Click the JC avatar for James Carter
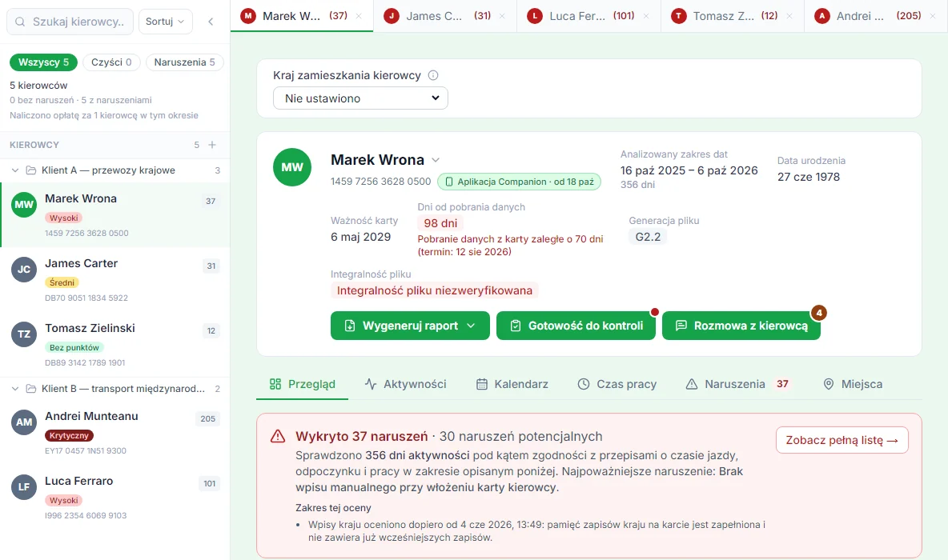948x560 pixels. tap(24, 270)
